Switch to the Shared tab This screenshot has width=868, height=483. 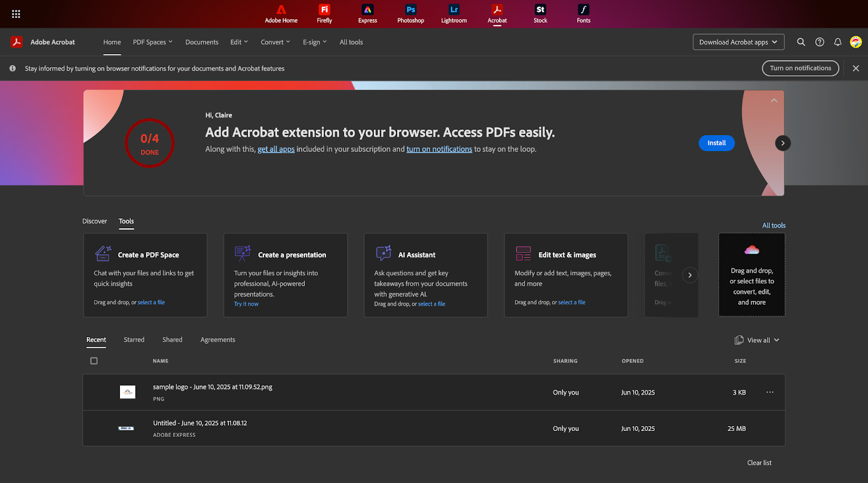pos(173,340)
